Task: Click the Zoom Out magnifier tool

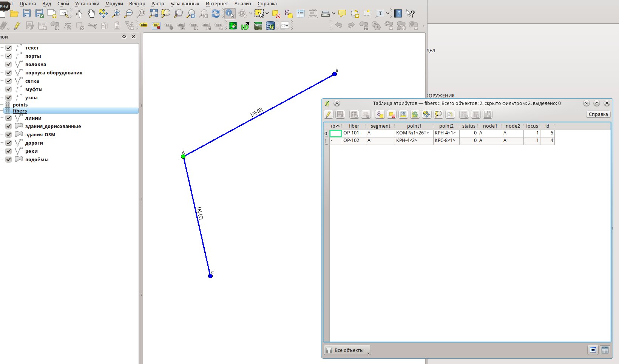Action: click(128, 14)
